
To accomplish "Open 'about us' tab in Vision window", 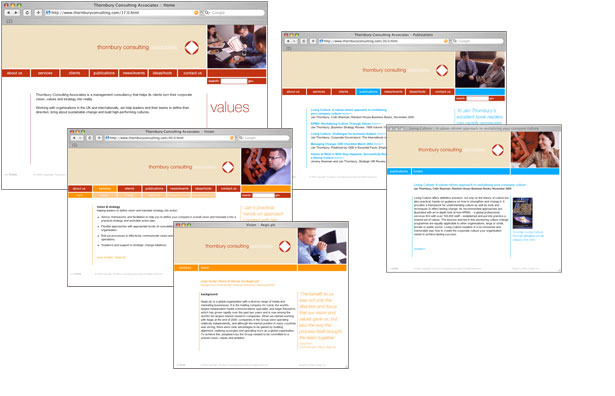I will 80,189.
